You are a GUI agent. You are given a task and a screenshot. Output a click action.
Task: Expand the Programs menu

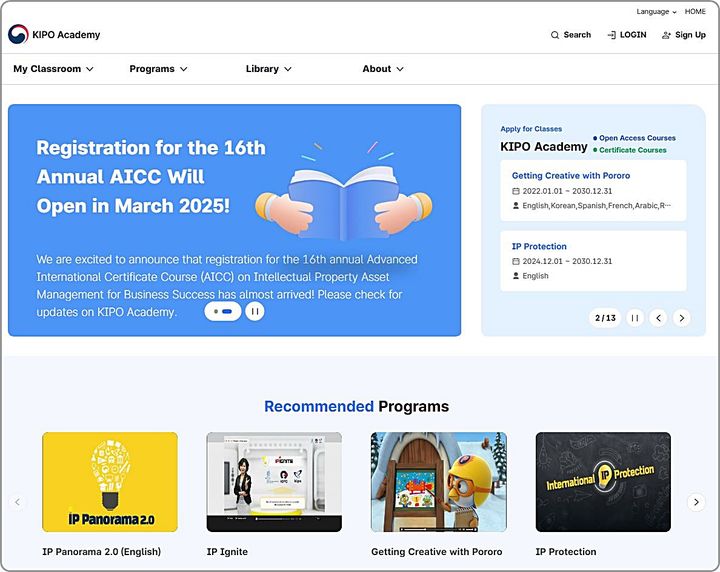[x=158, y=69]
